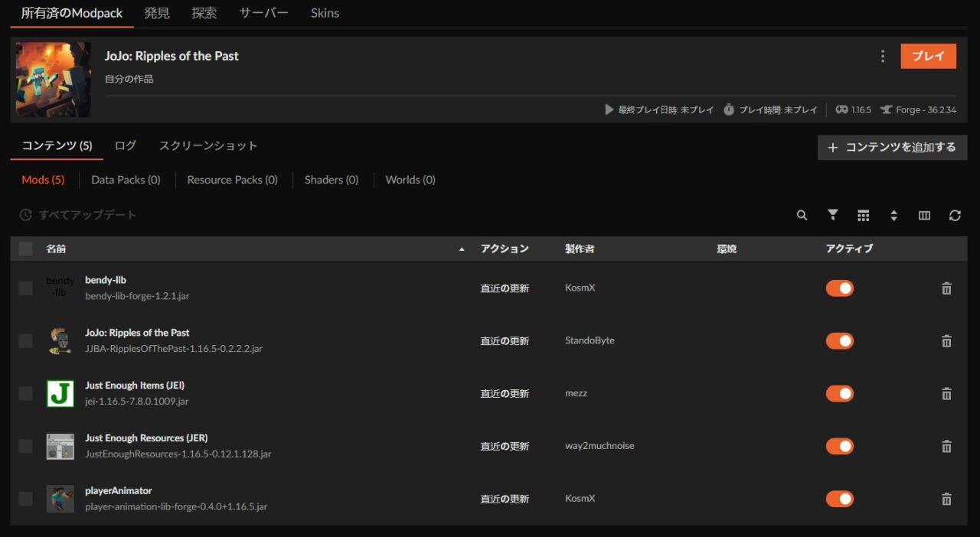Open the mezz author link

click(x=576, y=393)
